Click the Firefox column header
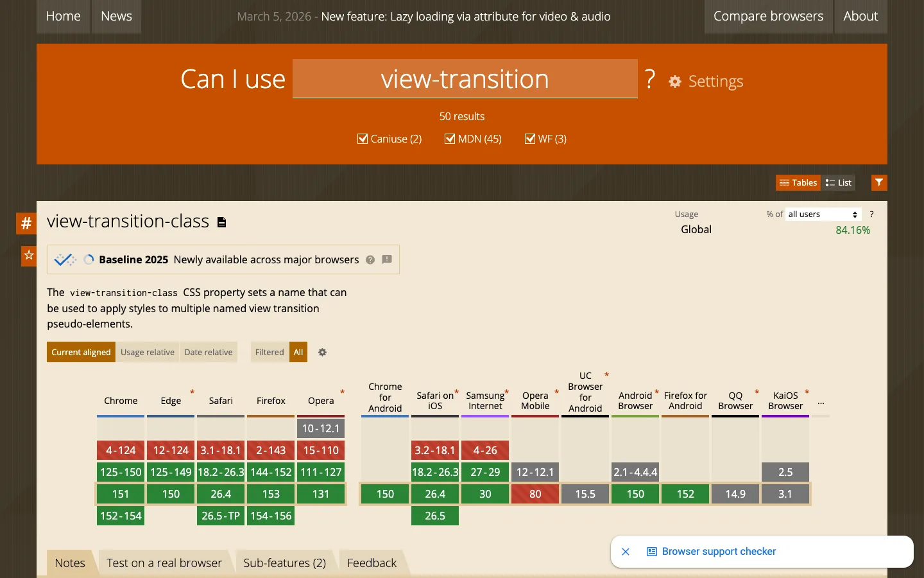 (x=271, y=401)
